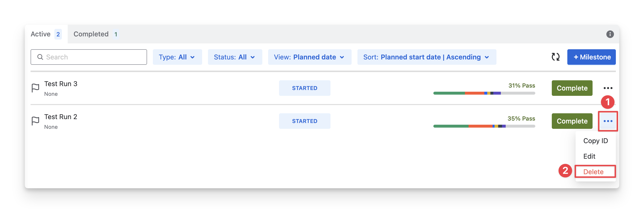Select Delete from the context menu
644x213 pixels.
593,172
